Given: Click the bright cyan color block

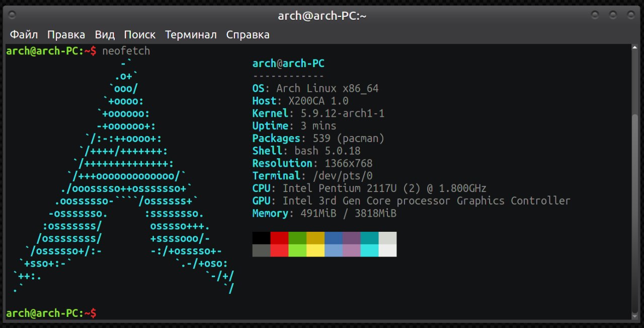Looking at the screenshot, I should coord(370,250).
